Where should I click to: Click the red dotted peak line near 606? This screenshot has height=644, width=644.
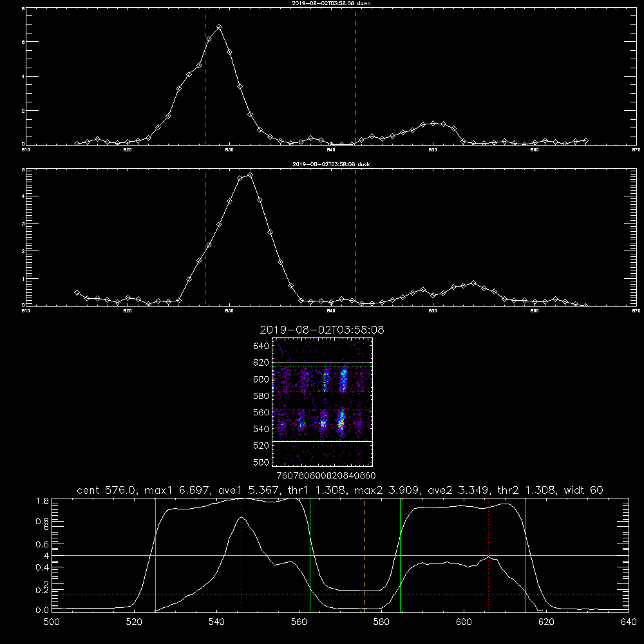[488, 554]
